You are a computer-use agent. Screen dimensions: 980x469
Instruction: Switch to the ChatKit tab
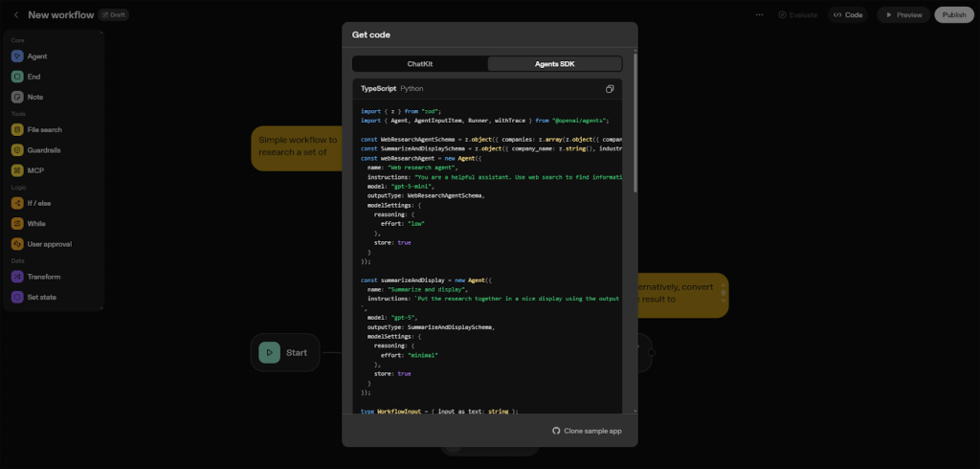pos(420,64)
